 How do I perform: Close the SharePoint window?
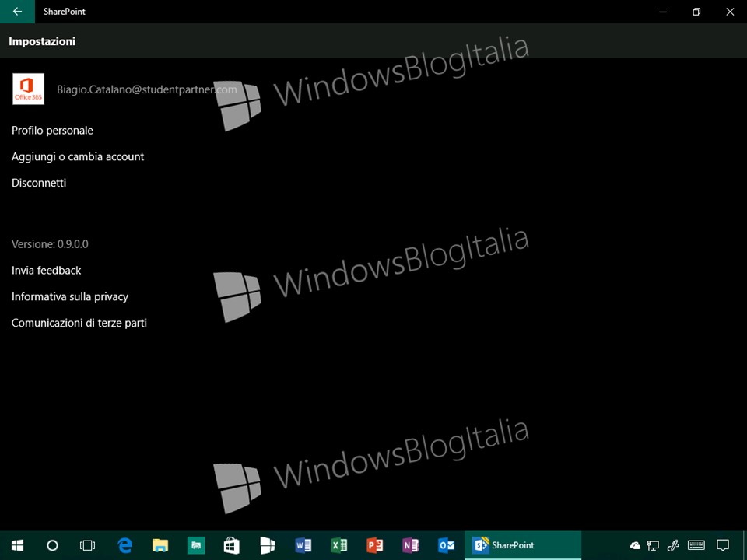tap(730, 12)
